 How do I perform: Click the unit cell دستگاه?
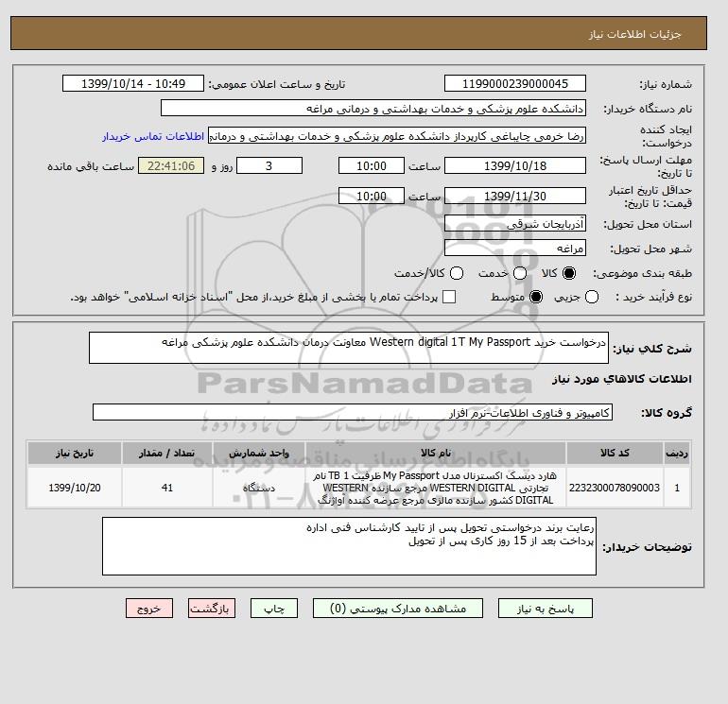click(259, 488)
